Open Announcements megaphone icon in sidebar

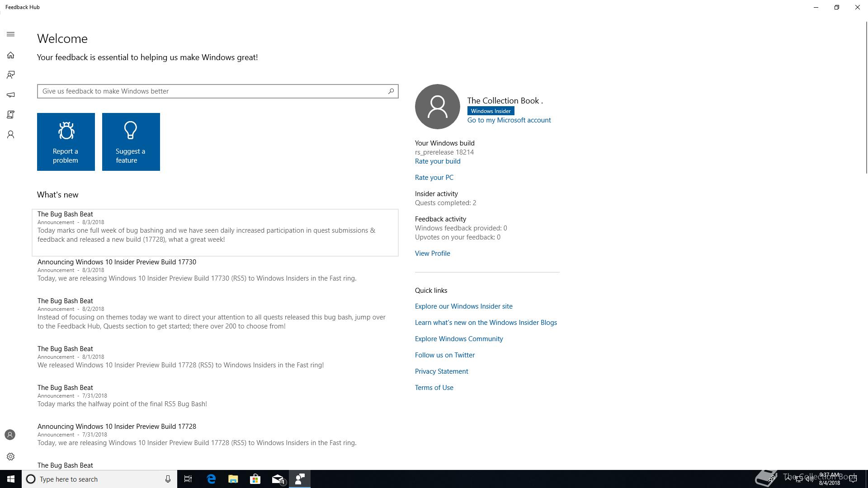pyautogui.click(x=10, y=95)
